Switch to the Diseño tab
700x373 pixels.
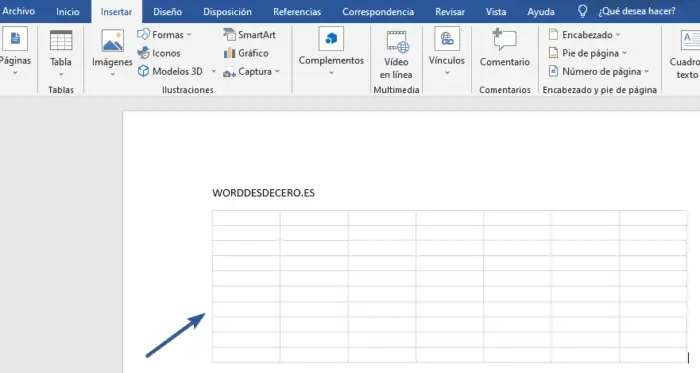(167, 12)
